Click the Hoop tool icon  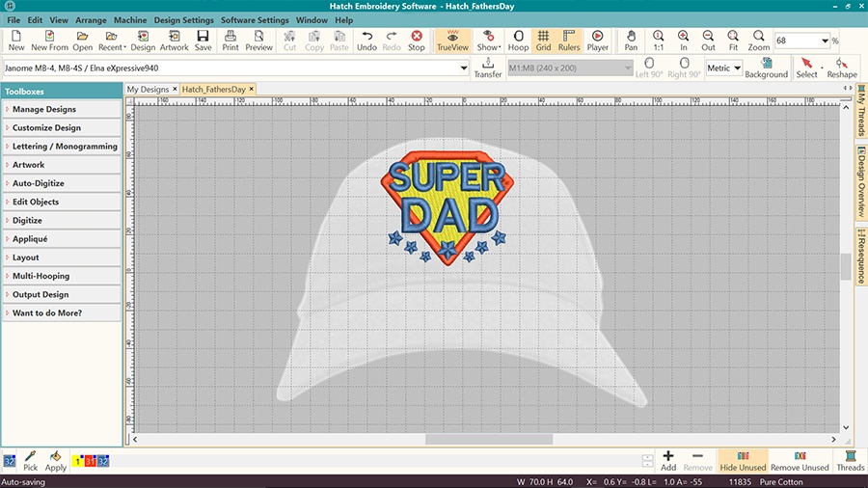(x=518, y=40)
